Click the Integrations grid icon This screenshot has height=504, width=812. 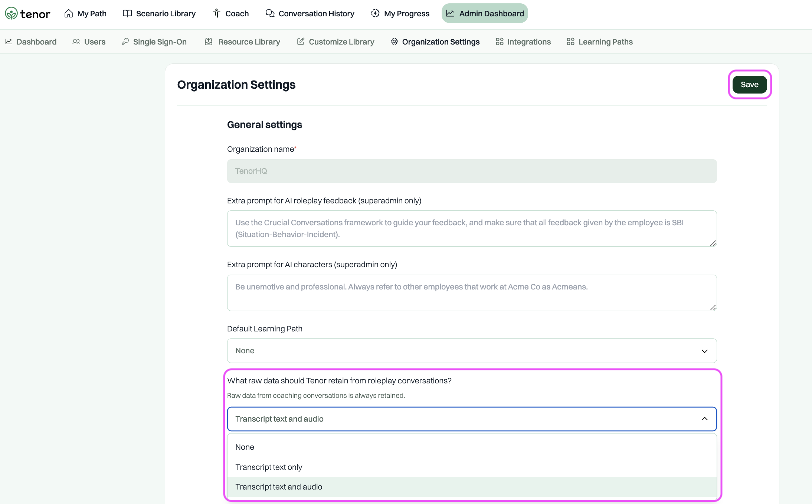tap(500, 42)
